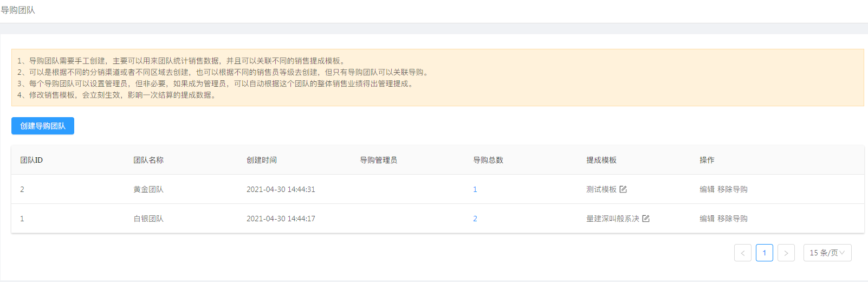Viewport: 868px width, 282px height.
Task: Click 编辑 for 黄金团队 row
Action: click(x=707, y=189)
